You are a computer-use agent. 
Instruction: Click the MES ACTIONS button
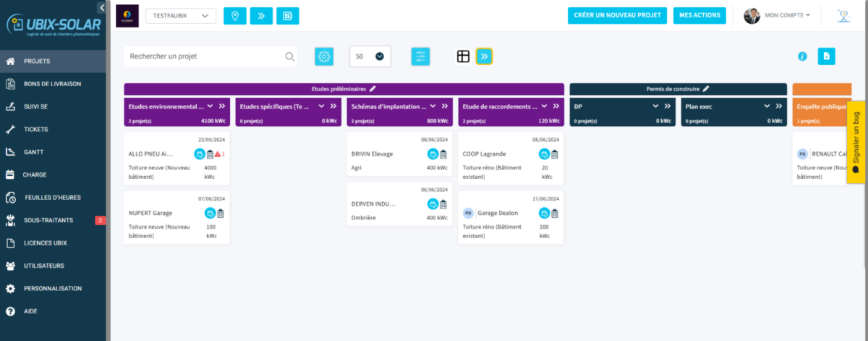click(699, 16)
